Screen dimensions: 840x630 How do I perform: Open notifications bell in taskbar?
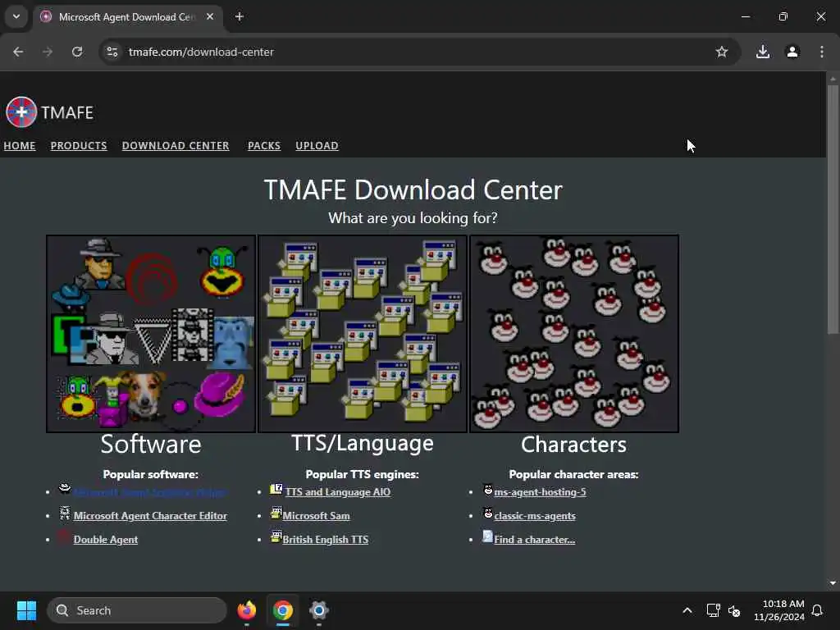pyautogui.click(x=817, y=610)
